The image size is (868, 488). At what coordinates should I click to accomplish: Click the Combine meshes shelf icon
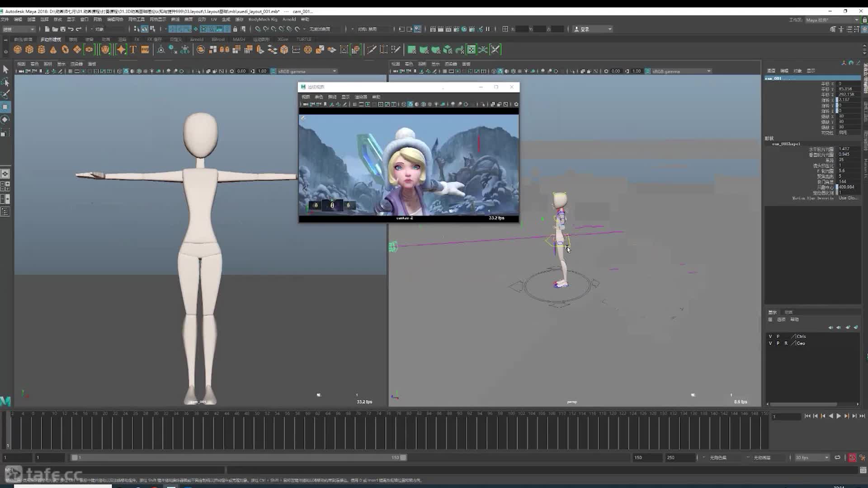201,50
